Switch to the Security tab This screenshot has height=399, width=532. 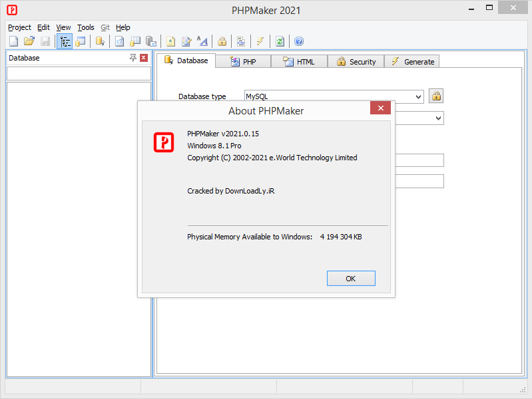click(356, 62)
